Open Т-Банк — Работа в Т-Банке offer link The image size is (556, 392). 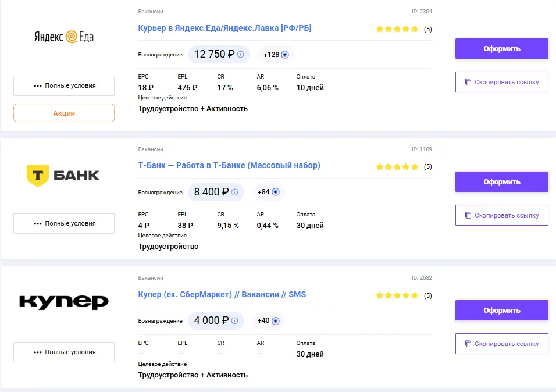click(229, 165)
